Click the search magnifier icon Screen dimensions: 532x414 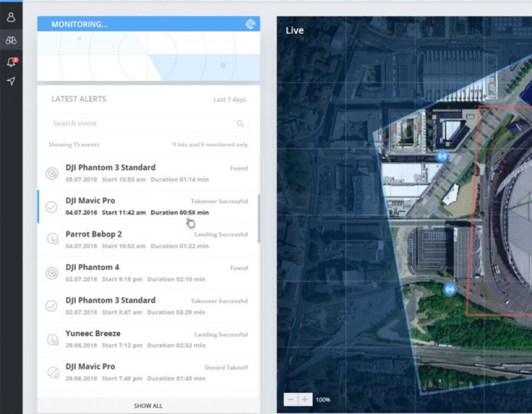(240, 124)
